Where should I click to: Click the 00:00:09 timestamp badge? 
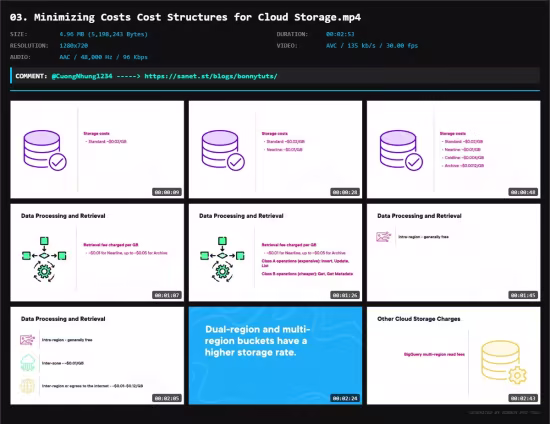click(x=167, y=192)
